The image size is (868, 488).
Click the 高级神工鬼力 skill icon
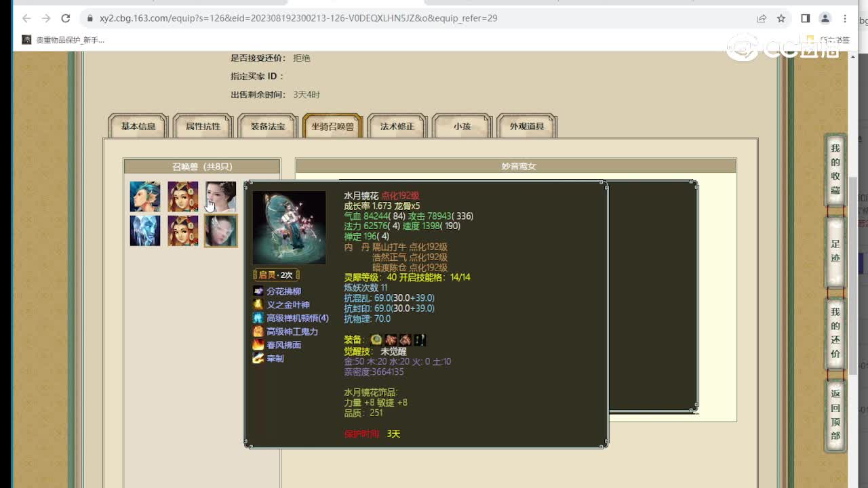coord(258,331)
